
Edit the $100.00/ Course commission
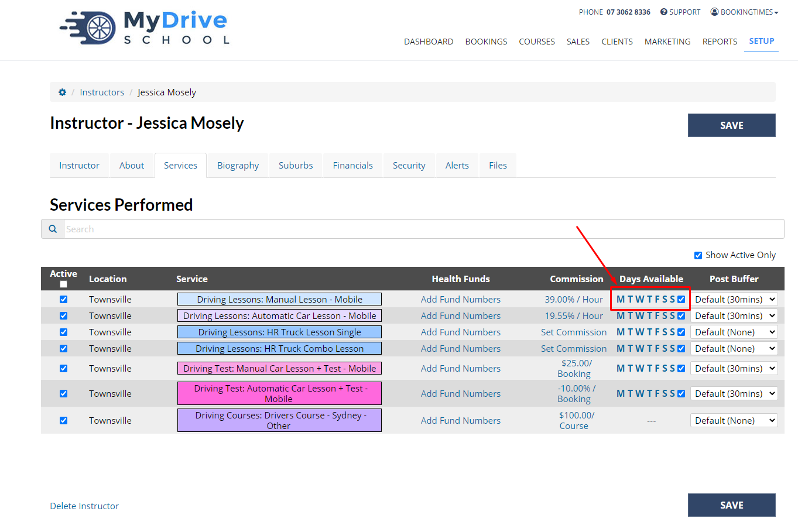point(576,420)
